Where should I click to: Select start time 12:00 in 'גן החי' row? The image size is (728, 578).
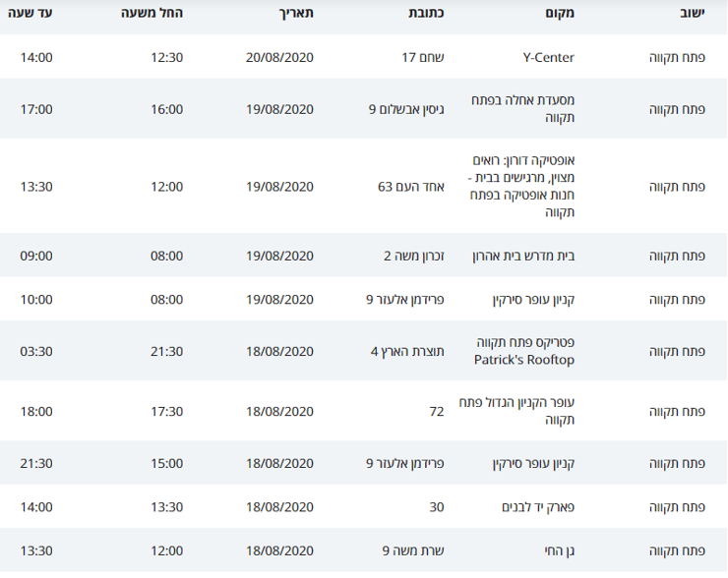[x=166, y=550]
